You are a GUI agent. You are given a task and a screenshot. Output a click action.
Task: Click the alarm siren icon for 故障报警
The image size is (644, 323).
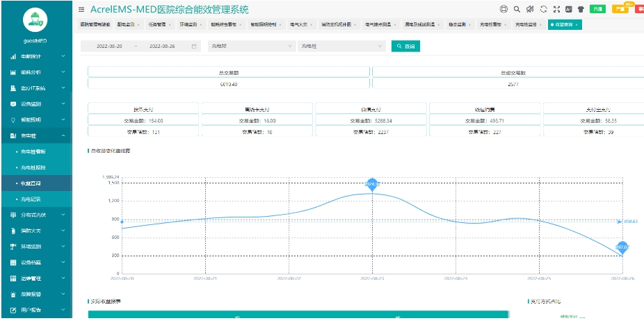[13, 295]
